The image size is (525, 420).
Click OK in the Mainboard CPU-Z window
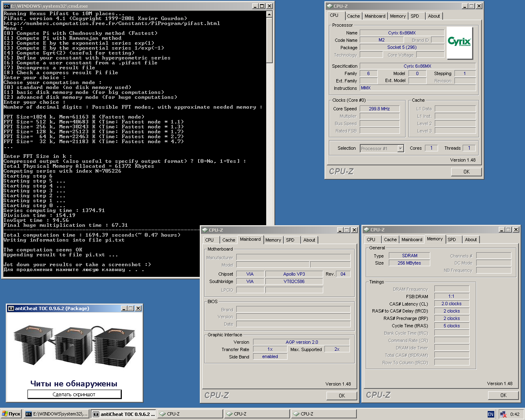[x=342, y=396]
